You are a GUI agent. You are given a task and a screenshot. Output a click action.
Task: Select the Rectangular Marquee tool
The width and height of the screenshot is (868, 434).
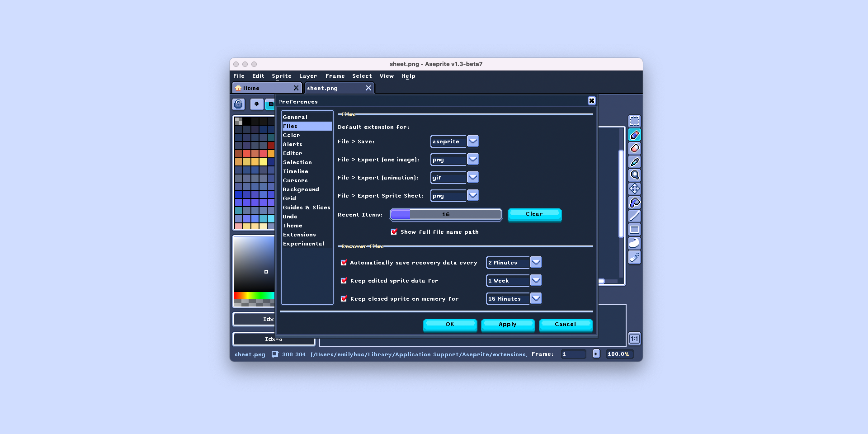point(634,121)
